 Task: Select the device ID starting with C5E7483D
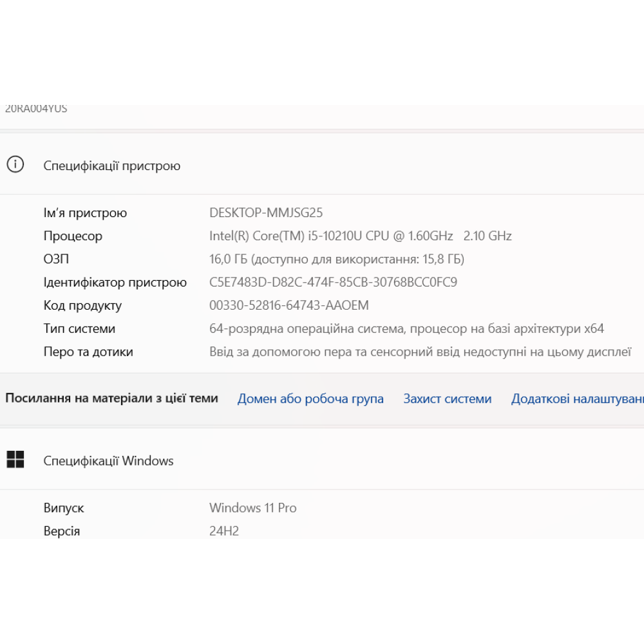(333, 282)
